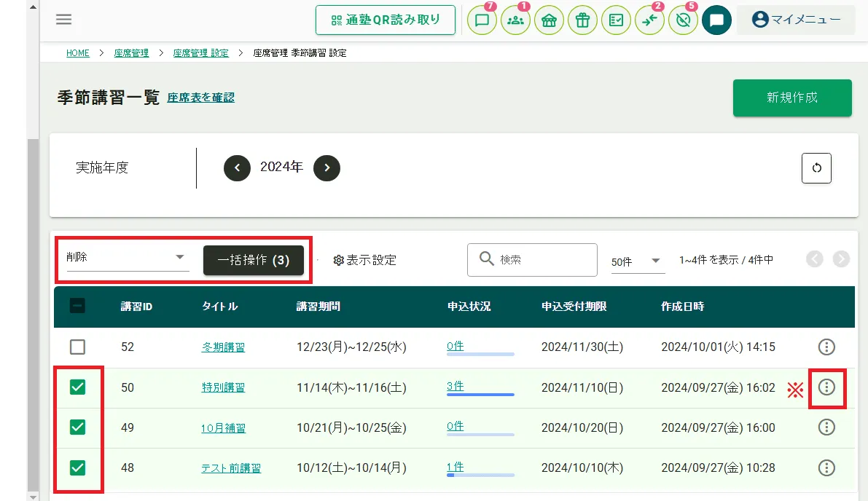Click the merge arrows icon with badge 2
Image resolution: width=868 pixels, height=501 pixels.
tap(649, 20)
